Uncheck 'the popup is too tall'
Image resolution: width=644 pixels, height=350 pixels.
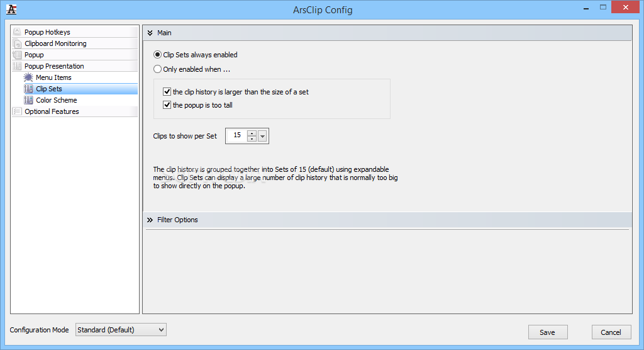167,105
